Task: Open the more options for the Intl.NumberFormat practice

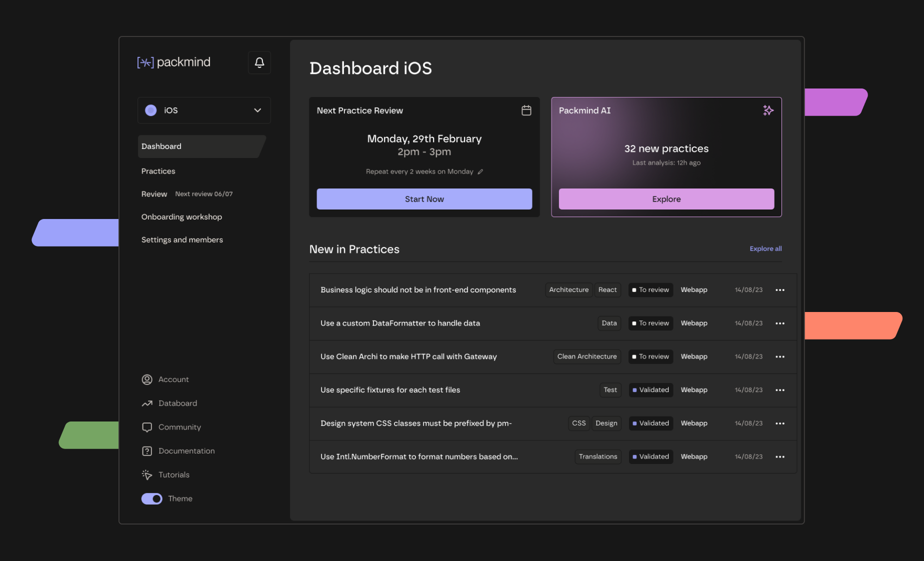Action: coord(780,457)
